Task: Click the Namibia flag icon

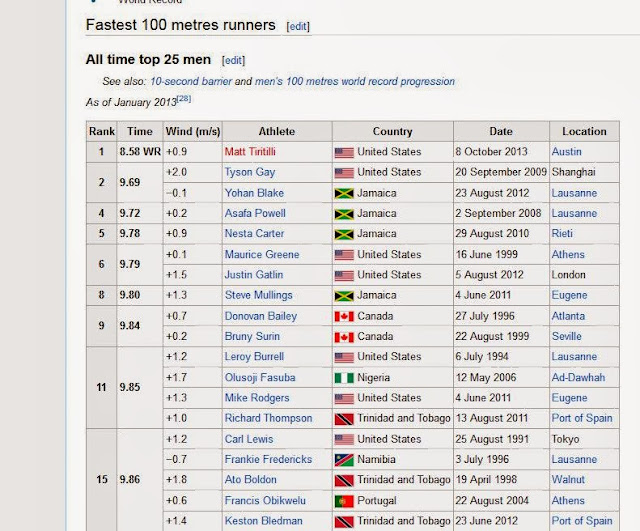Action: [x=344, y=460]
